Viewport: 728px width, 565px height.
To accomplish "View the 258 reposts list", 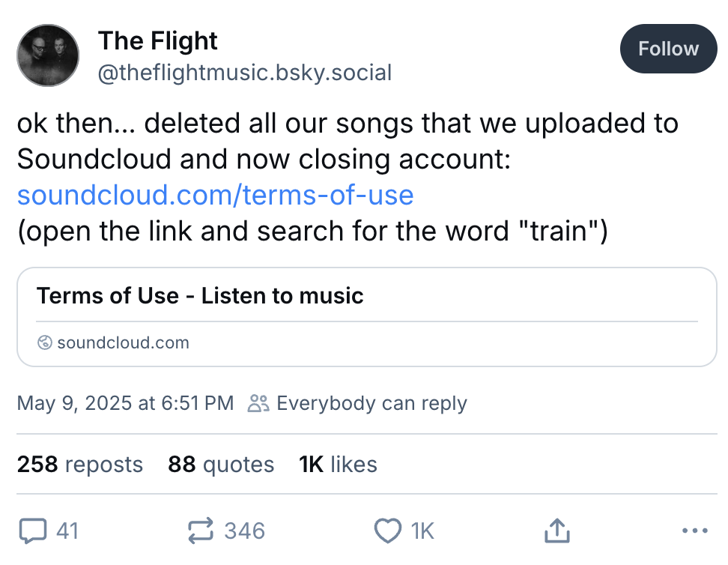I will (x=79, y=465).
